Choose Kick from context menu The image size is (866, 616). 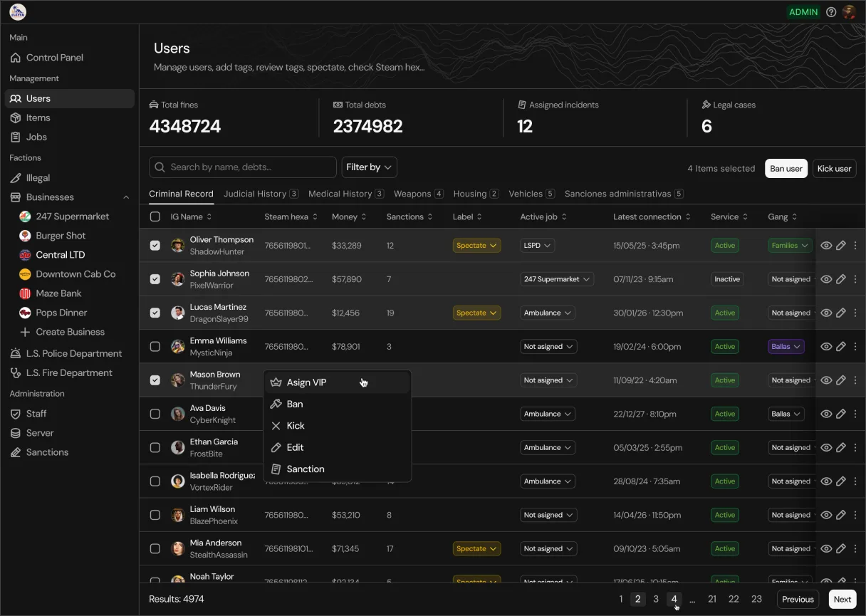tap(338, 426)
